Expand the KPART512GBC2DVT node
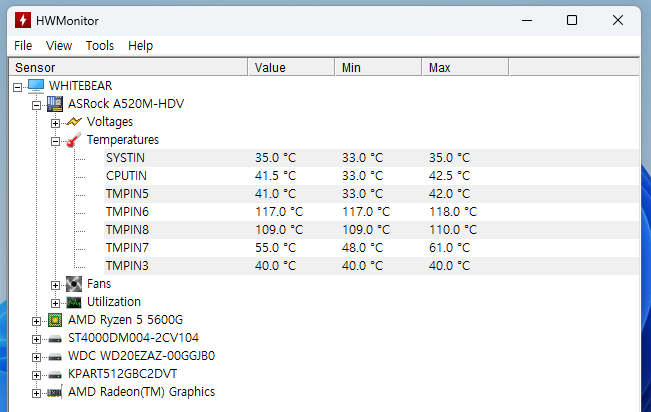 [37, 375]
